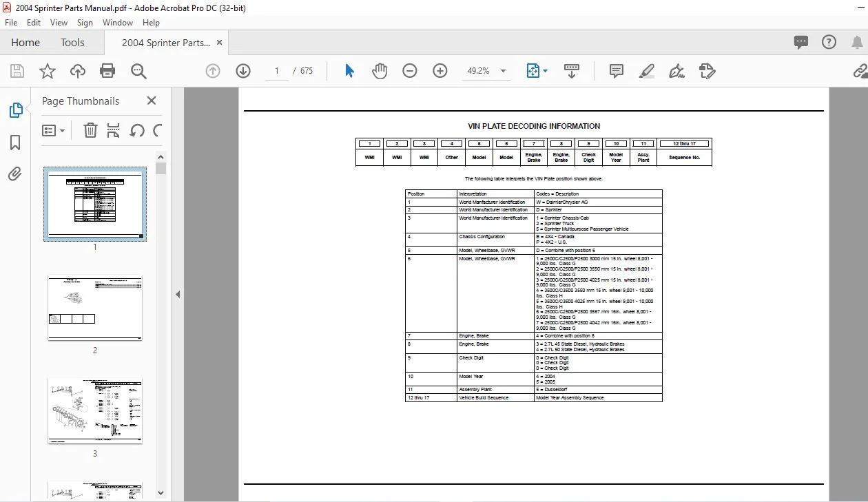Click the fit page tool icon
This screenshot has width=868, height=502.
click(x=533, y=71)
